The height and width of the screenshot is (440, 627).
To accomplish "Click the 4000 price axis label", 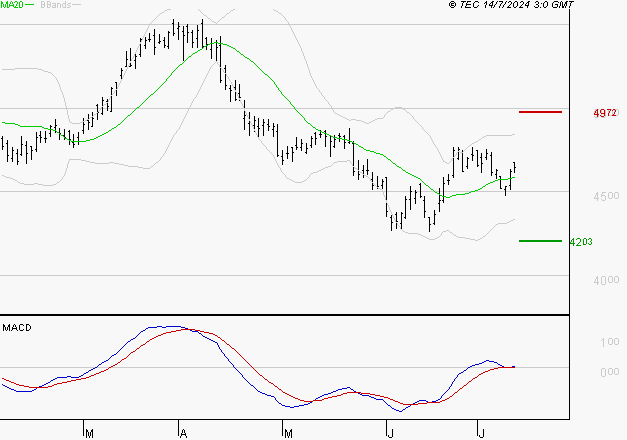I will [606, 280].
